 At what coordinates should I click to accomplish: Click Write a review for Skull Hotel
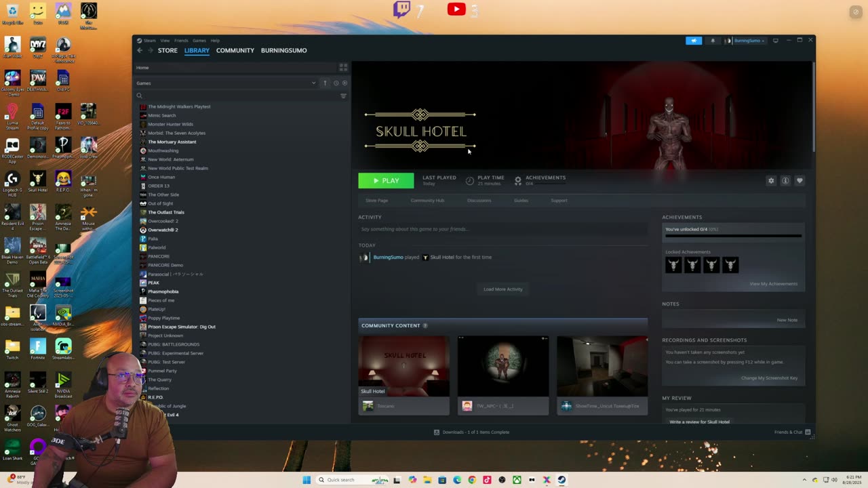coord(699,422)
